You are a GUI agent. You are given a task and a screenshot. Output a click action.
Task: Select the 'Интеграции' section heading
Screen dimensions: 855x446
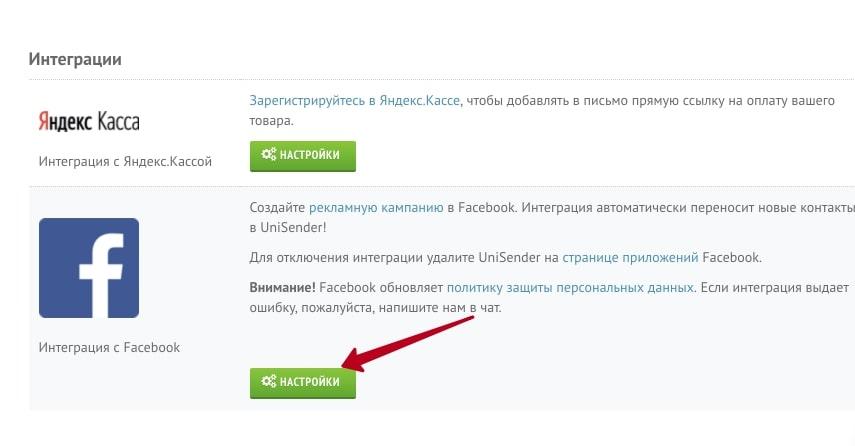pyautogui.click(x=75, y=59)
